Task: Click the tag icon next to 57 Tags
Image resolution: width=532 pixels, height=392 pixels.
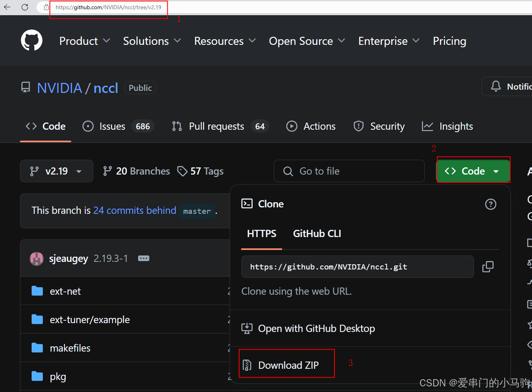Action: click(183, 171)
